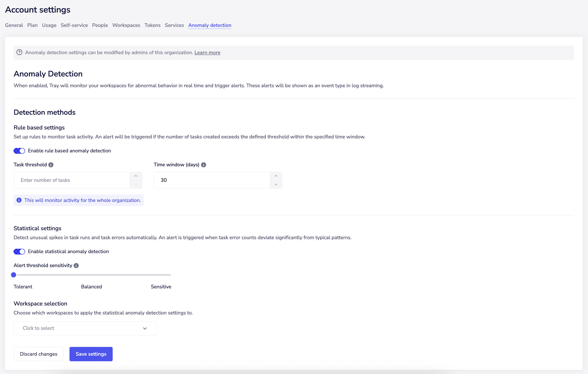Viewport: 588px width, 374px height.
Task: Click the info icon beside Time window (days)
Action: tap(204, 165)
